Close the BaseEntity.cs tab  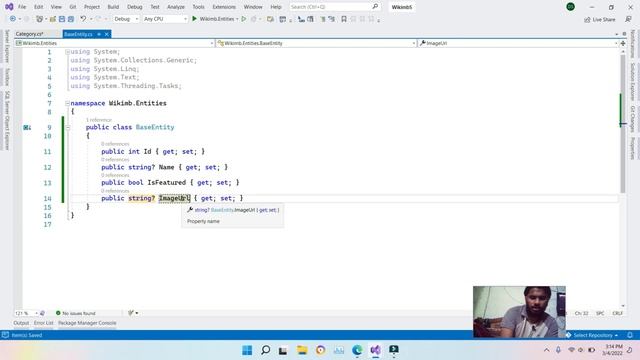107,34
